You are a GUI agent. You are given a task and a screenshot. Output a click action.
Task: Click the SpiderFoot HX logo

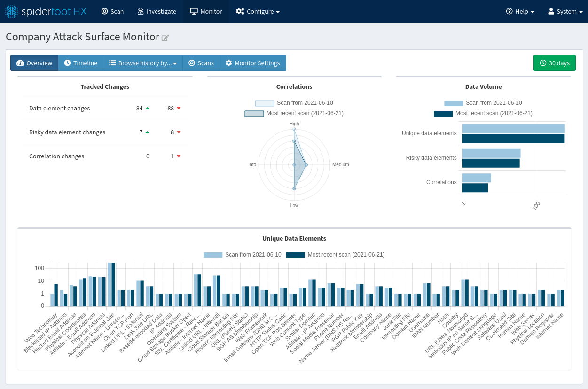(46, 11)
